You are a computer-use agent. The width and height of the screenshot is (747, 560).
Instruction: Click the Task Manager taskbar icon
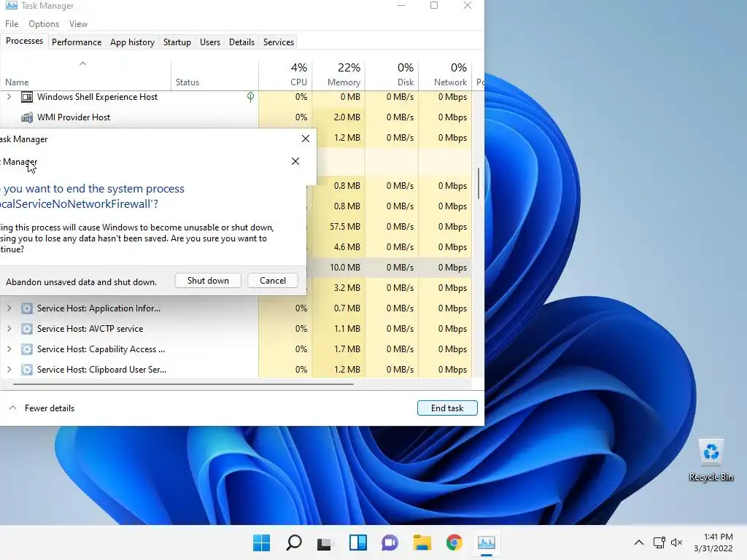coord(487,542)
